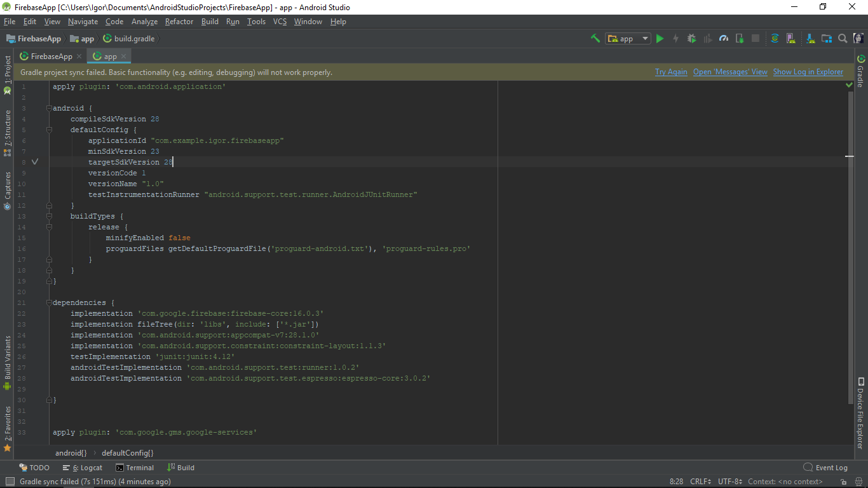Open the Build menu

210,22
